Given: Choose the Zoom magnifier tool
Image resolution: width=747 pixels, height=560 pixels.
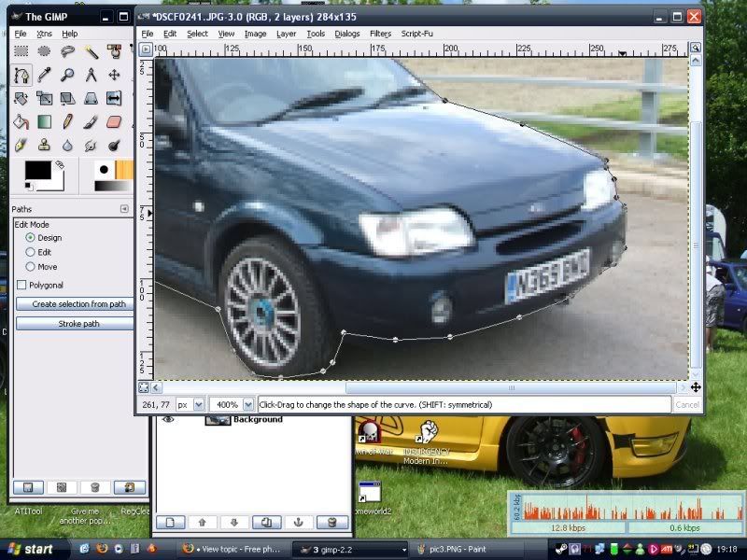Looking at the screenshot, I should coord(67,75).
